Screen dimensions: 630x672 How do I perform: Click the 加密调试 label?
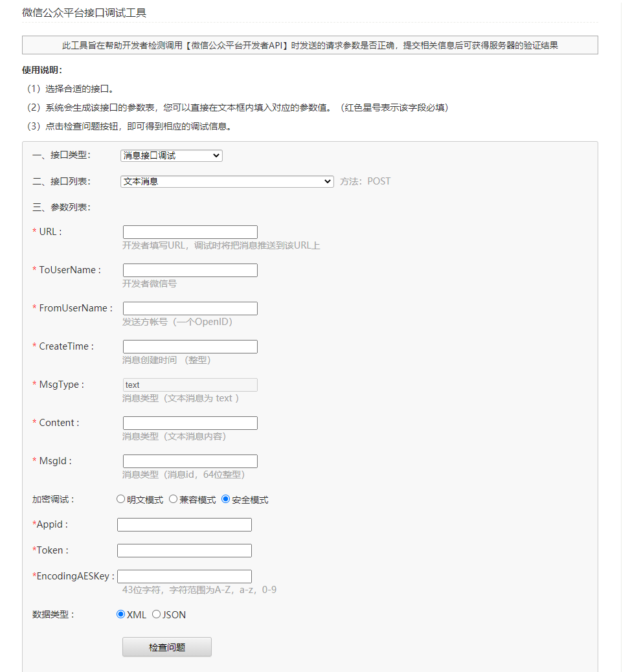pyautogui.click(x=53, y=499)
